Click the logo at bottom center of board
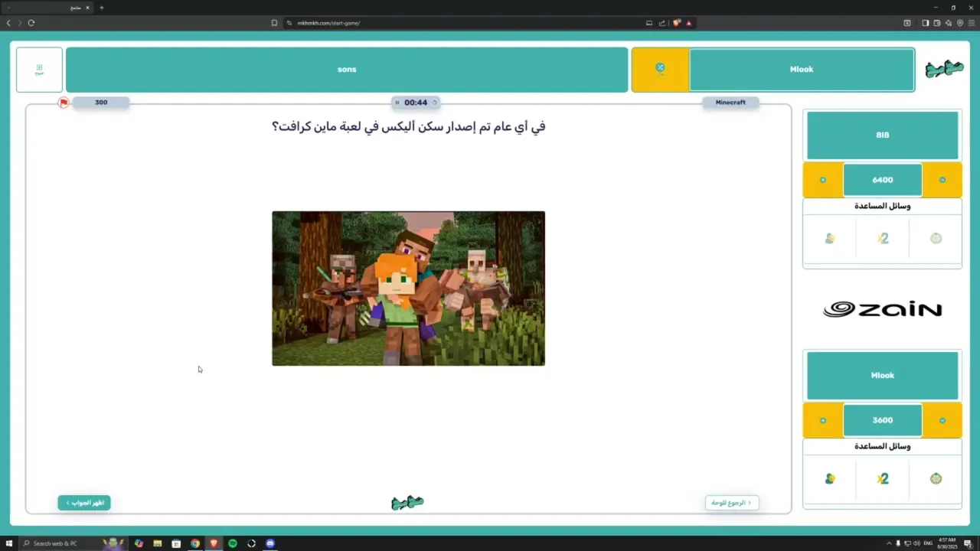 (x=407, y=503)
